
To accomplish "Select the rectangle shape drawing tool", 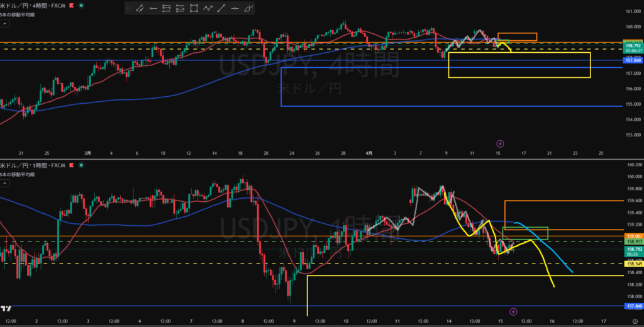I will coord(194,9).
